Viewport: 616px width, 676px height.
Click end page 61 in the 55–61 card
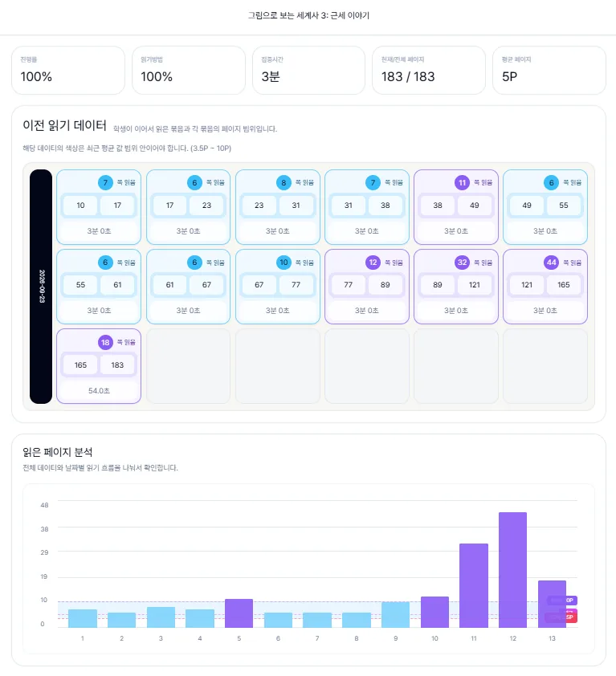click(117, 285)
